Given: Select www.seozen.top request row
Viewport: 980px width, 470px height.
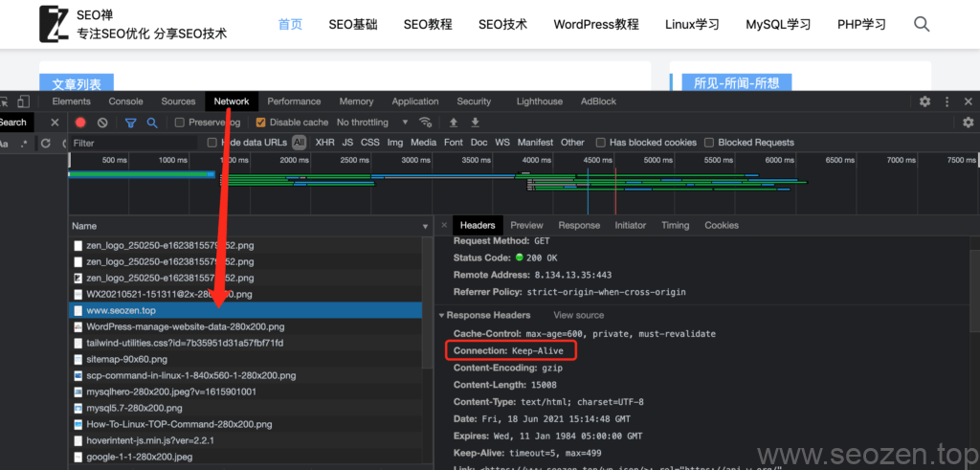Looking at the screenshot, I should (x=246, y=310).
